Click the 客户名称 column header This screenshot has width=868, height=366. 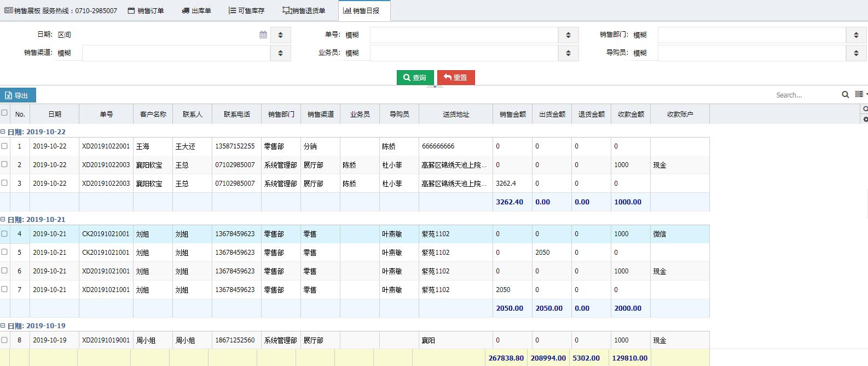click(x=153, y=114)
